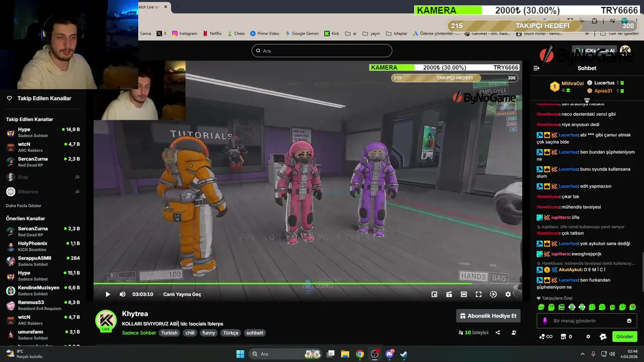Insert the last green follower emote
Screen dimensions: 644x362
pos(632,307)
